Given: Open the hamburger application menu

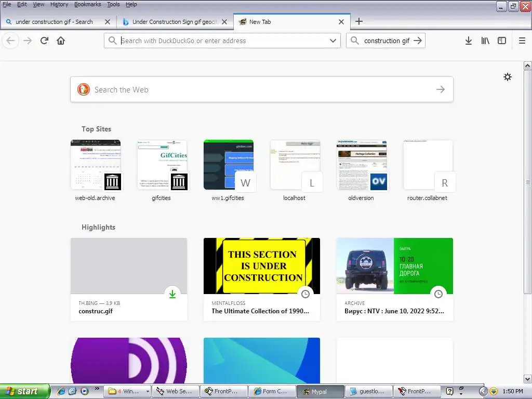Looking at the screenshot, I should pyautogui.click(x=522, y=41).
